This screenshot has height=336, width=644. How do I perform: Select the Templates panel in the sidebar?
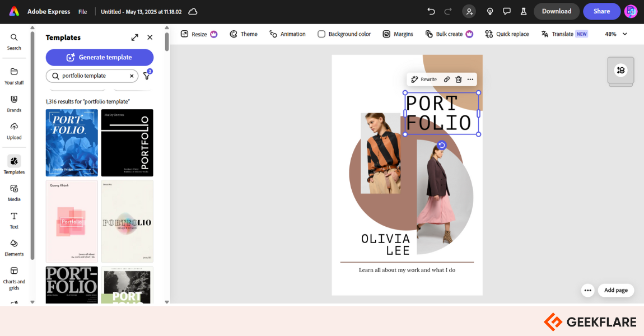(x=14, y=165)
